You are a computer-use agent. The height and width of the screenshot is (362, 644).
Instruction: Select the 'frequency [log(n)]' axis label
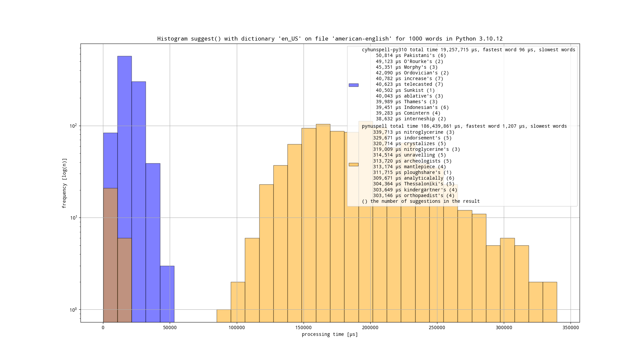click(x=64, y=183)
